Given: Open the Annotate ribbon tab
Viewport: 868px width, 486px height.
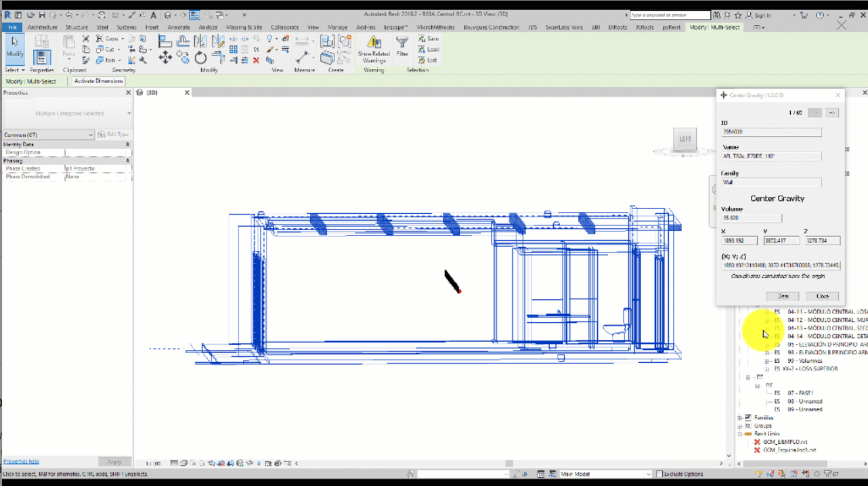Looking at the screenshot, I should pos(179,27).
